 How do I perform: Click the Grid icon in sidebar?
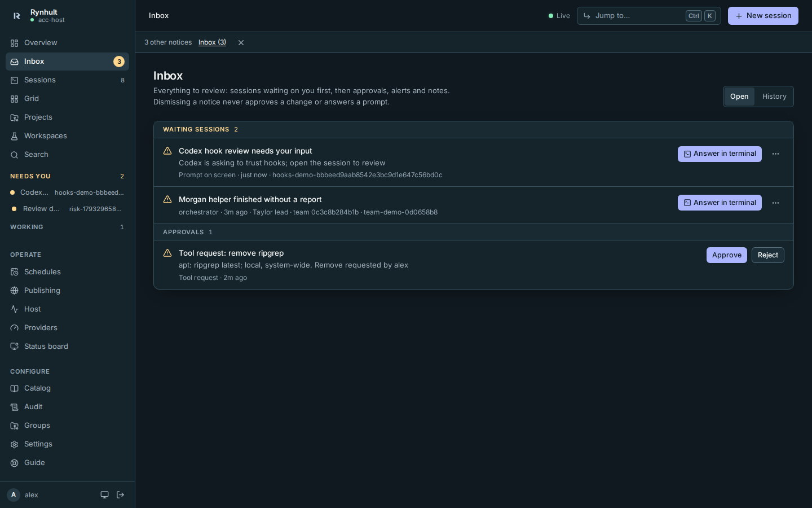(14, 99)
